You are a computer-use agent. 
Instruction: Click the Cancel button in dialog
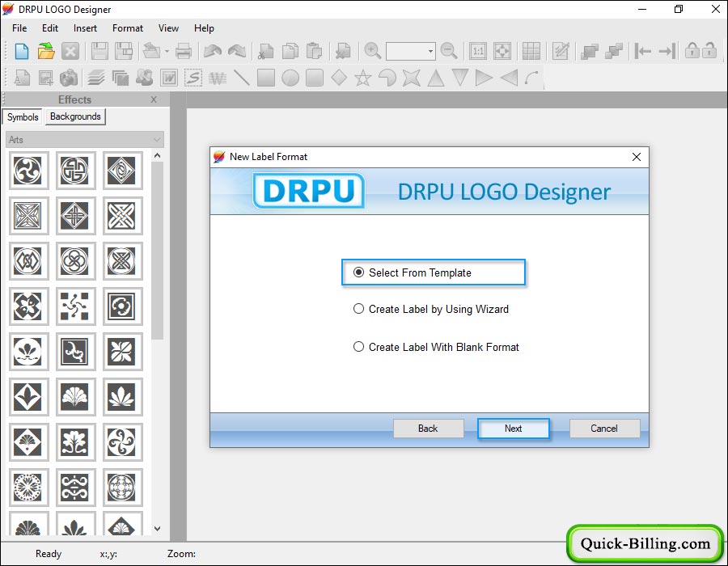604,429
